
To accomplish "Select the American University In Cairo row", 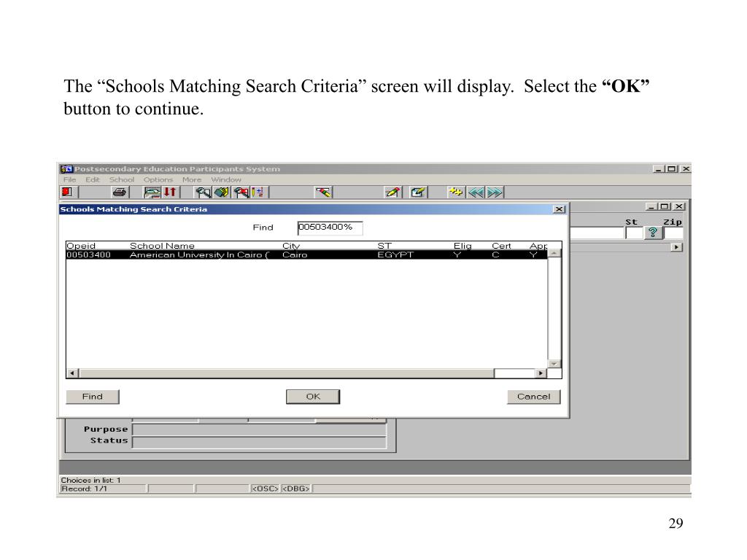I will point(307,254).
